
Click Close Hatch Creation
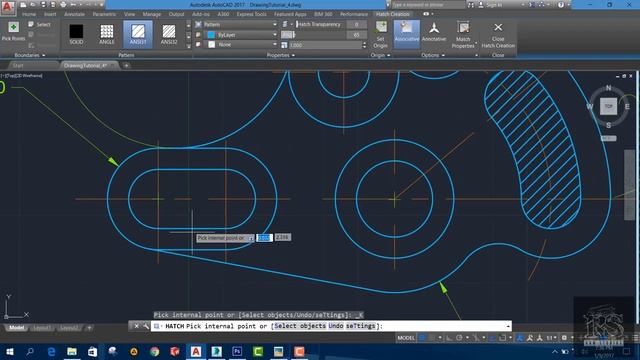(x=498, y=35)
